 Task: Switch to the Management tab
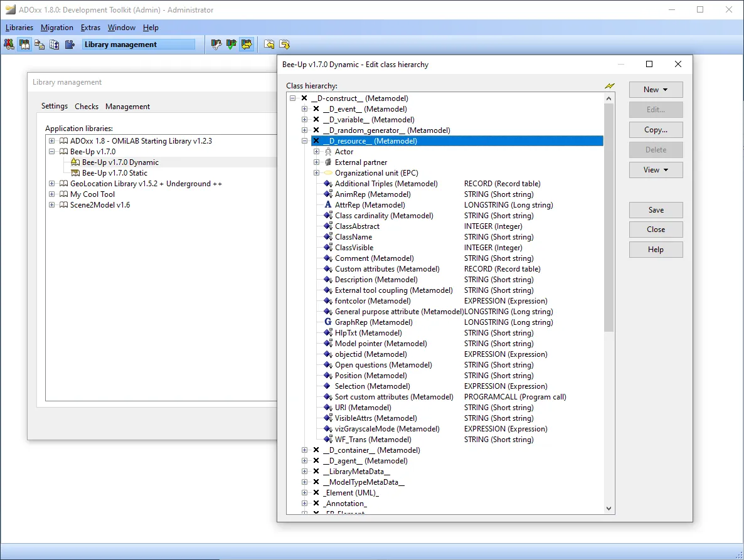point(127,106)
